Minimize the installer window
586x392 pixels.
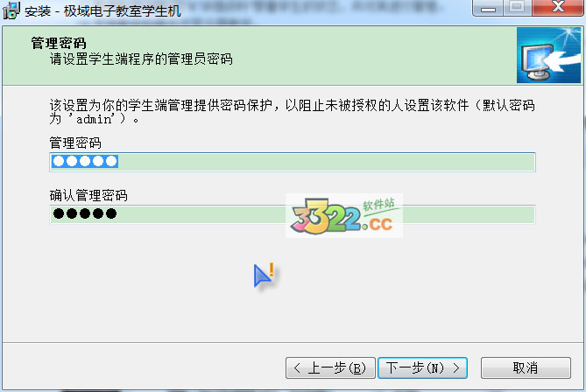[488, 8]
